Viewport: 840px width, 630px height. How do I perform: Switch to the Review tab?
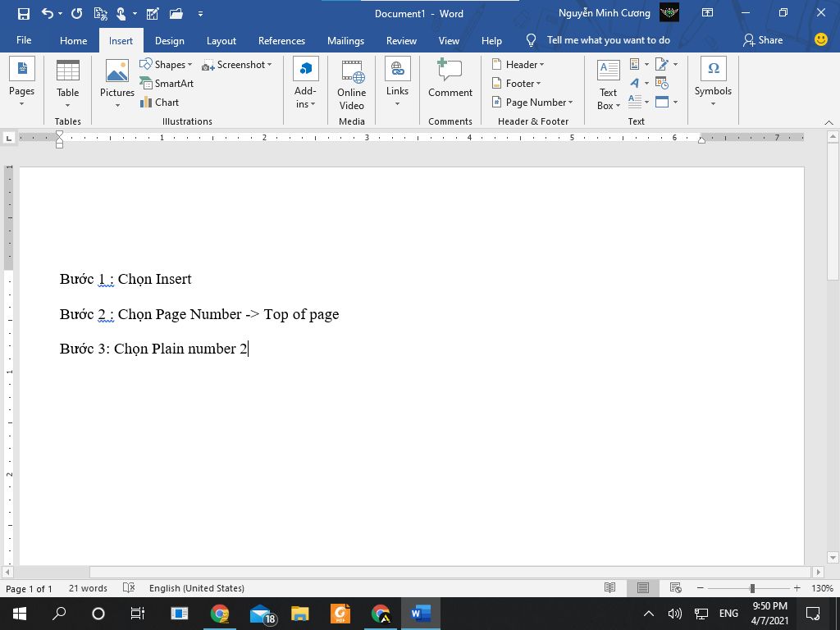tap(401, 40)
